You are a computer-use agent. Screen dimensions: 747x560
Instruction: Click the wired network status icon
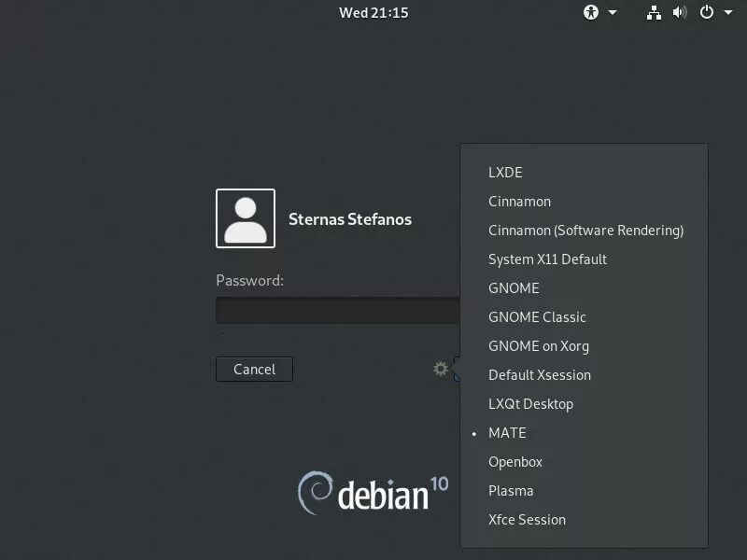pos(654,13)
